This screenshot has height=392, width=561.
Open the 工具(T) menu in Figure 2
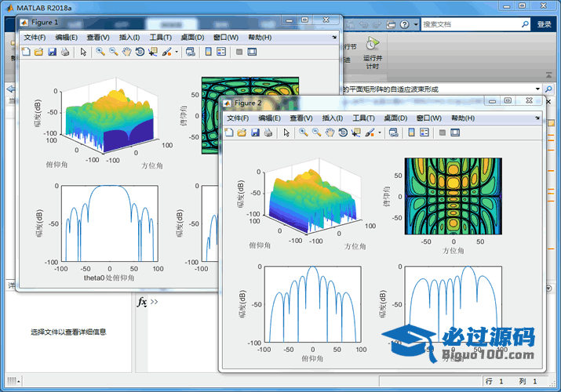point(363,118)
